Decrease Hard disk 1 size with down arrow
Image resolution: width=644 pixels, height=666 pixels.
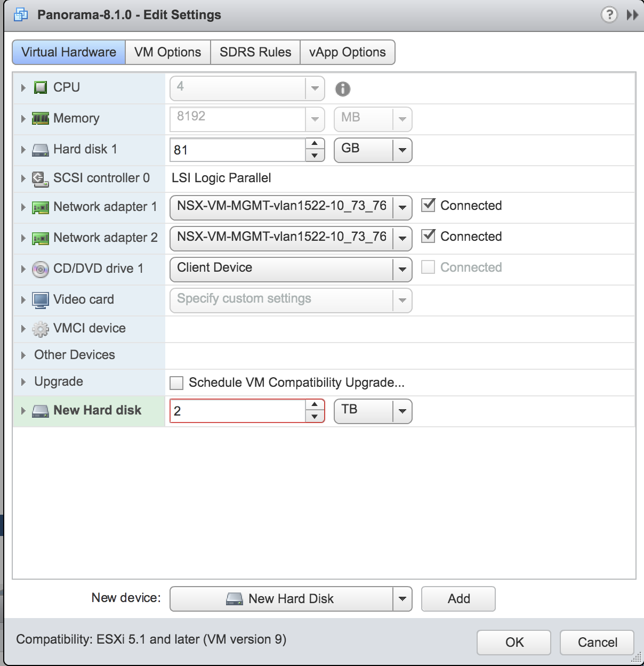[315, 156]
